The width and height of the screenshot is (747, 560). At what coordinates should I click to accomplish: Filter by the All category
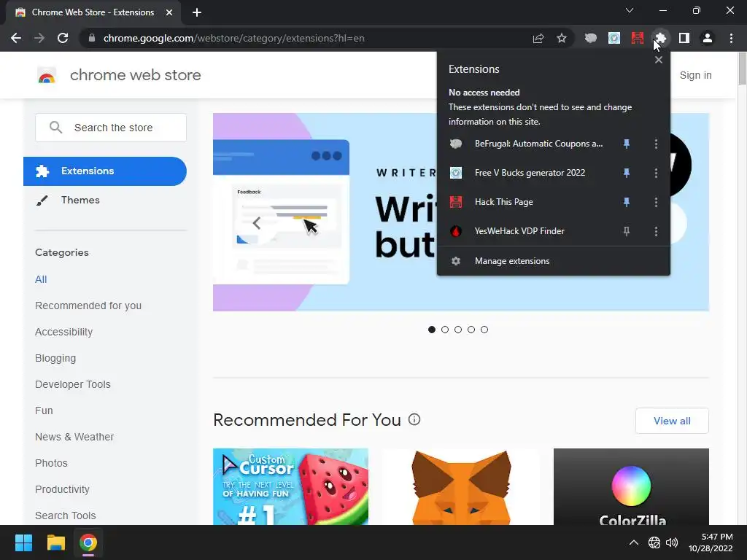[x=41, y=279]
